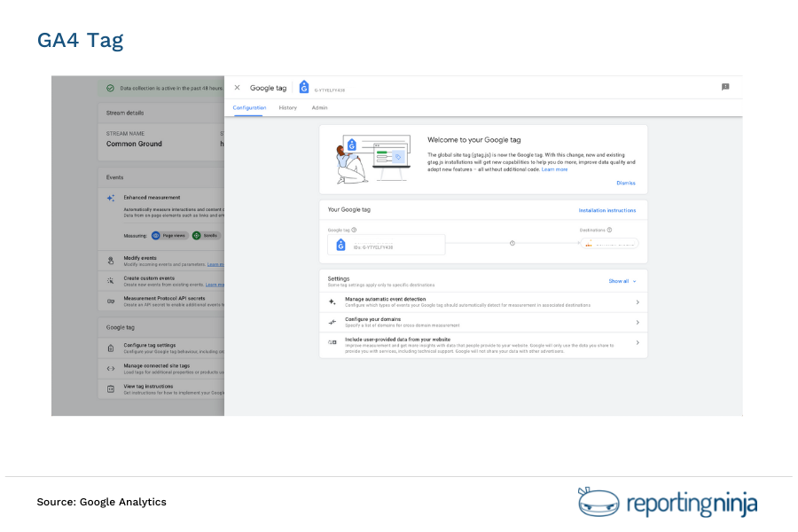The height and width of the screenshot is (532, 798).
Task: Click the Configure tag settings tag icon
Action: (x=111, y=346)
